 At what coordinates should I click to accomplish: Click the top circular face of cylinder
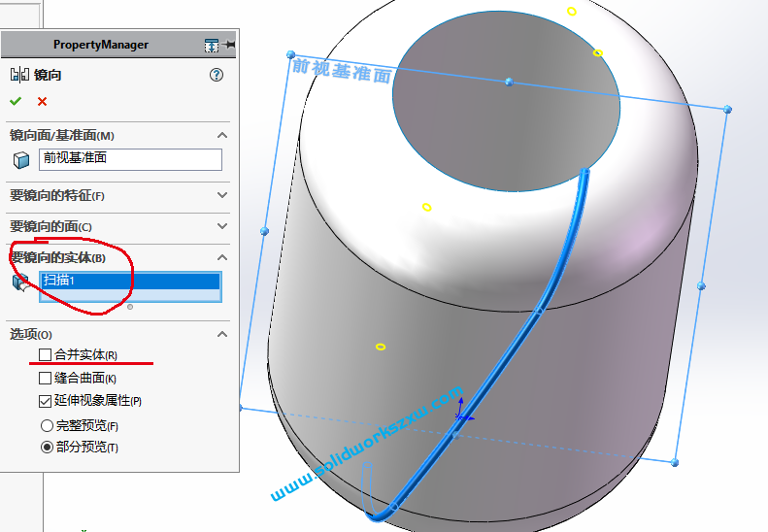[x=507, y=101]
